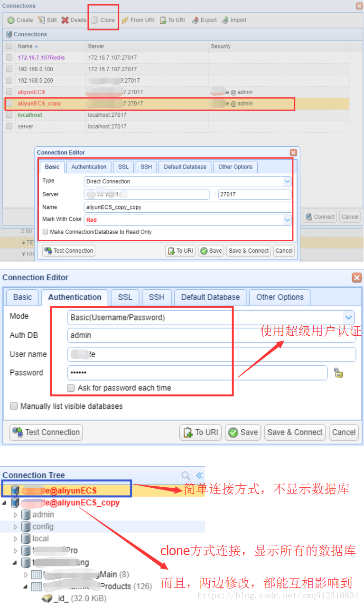Toggle Manually list visible databases checkbox

(x=14, y=406)
